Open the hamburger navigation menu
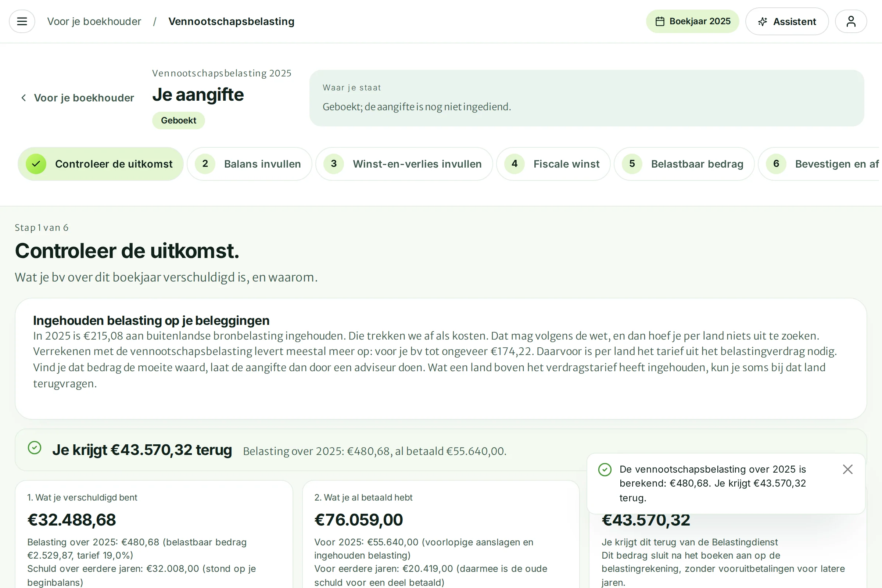Screen dimensions: 882x588 tap(22, 21)
